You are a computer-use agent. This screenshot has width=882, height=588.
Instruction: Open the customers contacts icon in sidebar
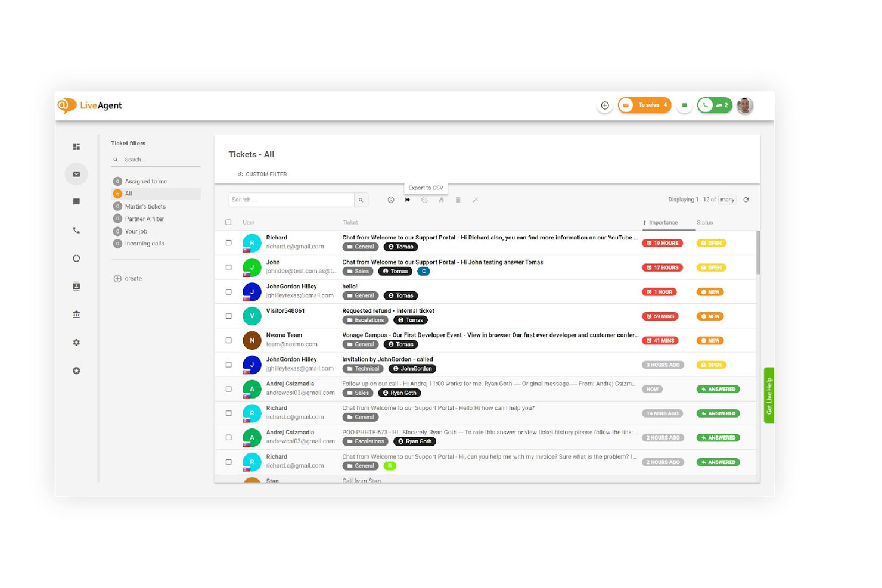tap(76, 287)
